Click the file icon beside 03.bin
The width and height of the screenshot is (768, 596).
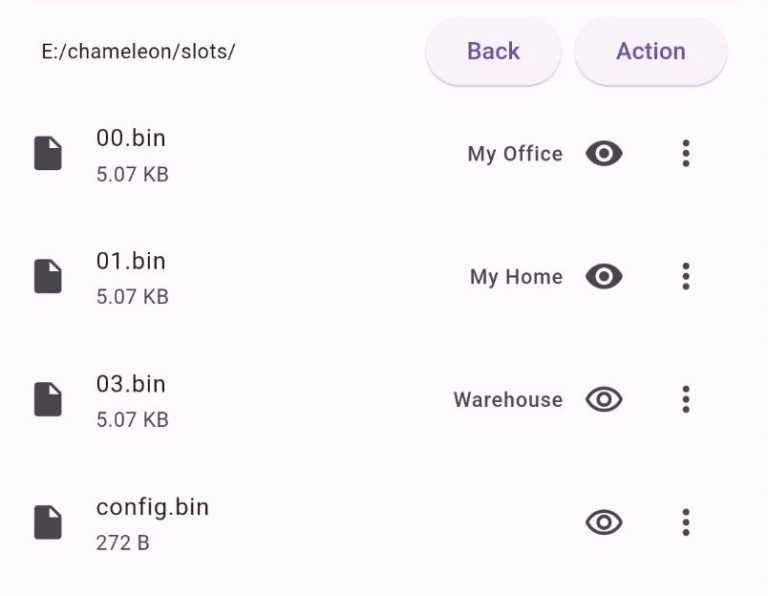[x=48, y=399]
